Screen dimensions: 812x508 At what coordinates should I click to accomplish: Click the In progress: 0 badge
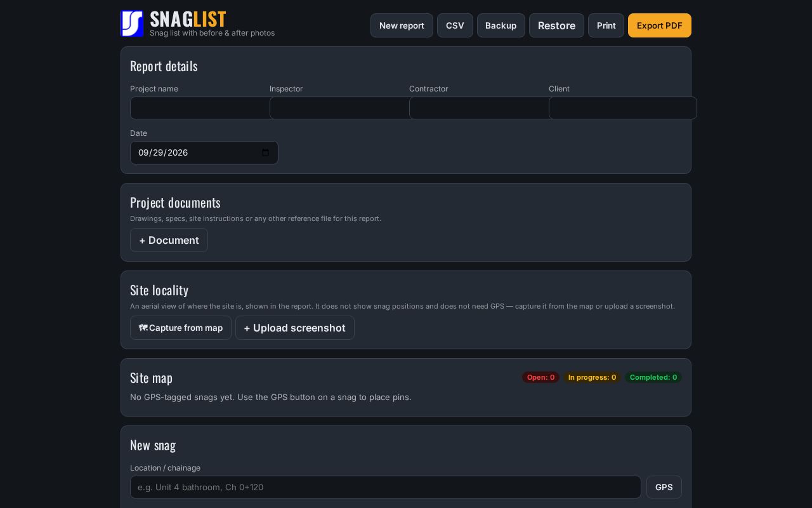pos(593,377)
